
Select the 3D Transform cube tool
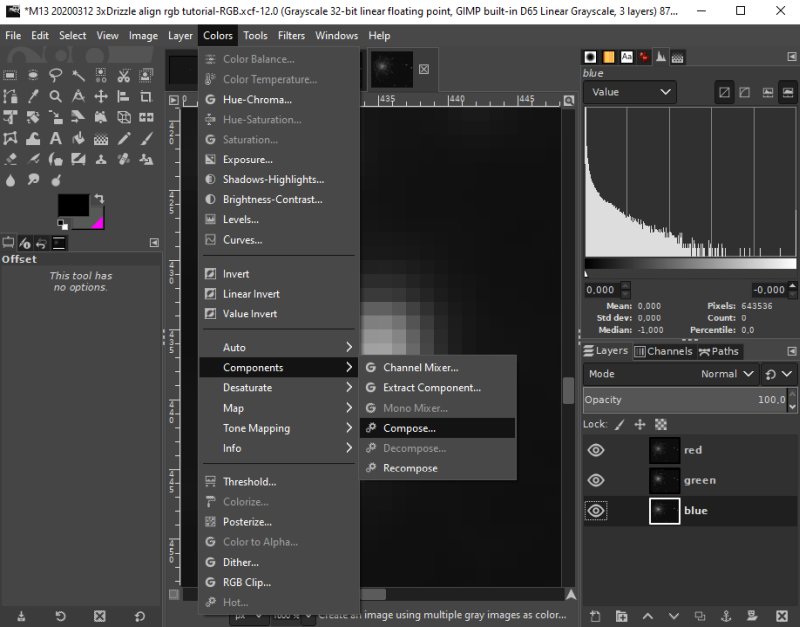coord(123,117)
